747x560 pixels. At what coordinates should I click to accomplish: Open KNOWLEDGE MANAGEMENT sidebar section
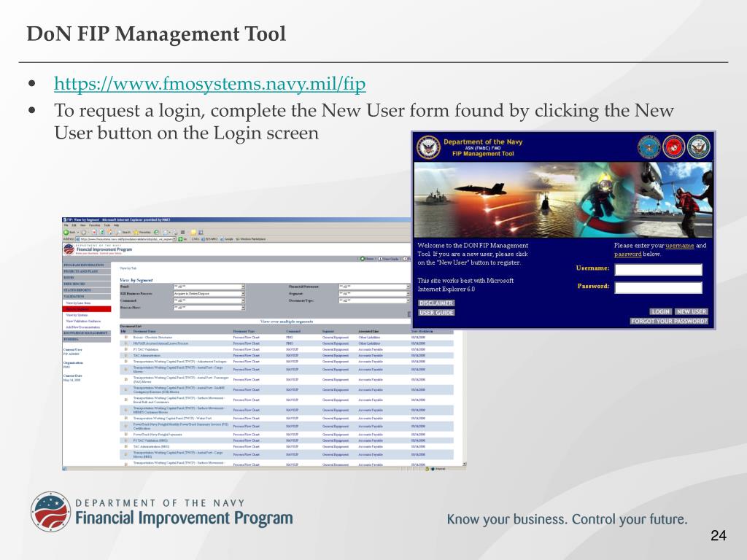pyautogui.click(x=87, y=332)
